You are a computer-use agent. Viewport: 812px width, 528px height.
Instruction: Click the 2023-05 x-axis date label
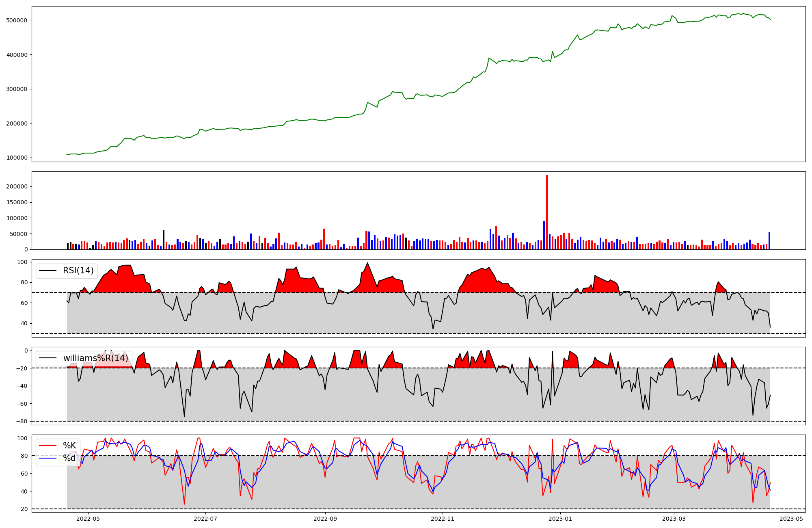pyautogui.click(x=791, y=519)
